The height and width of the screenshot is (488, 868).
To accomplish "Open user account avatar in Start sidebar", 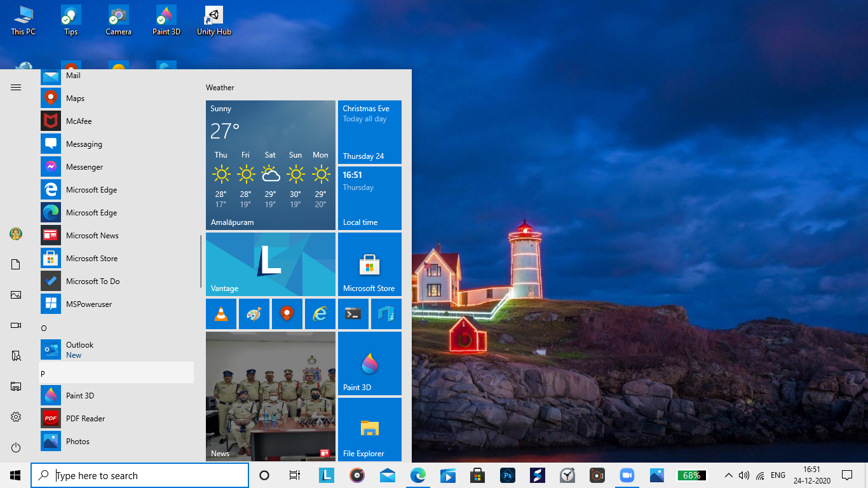I will coord(16,234).
